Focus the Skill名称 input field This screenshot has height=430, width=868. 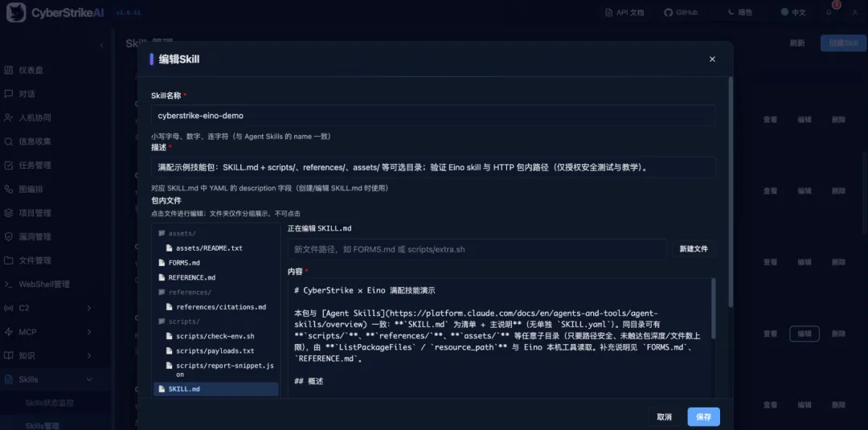coord(433,116)
